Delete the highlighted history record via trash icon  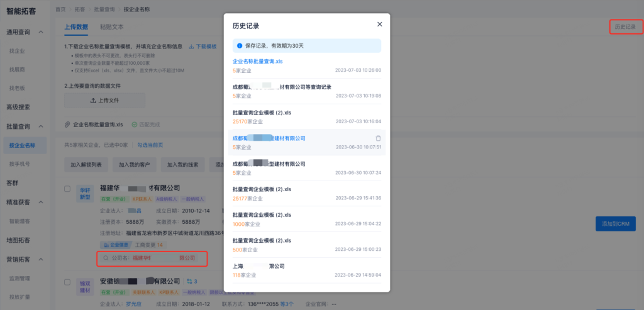click(x=378, y=138)
